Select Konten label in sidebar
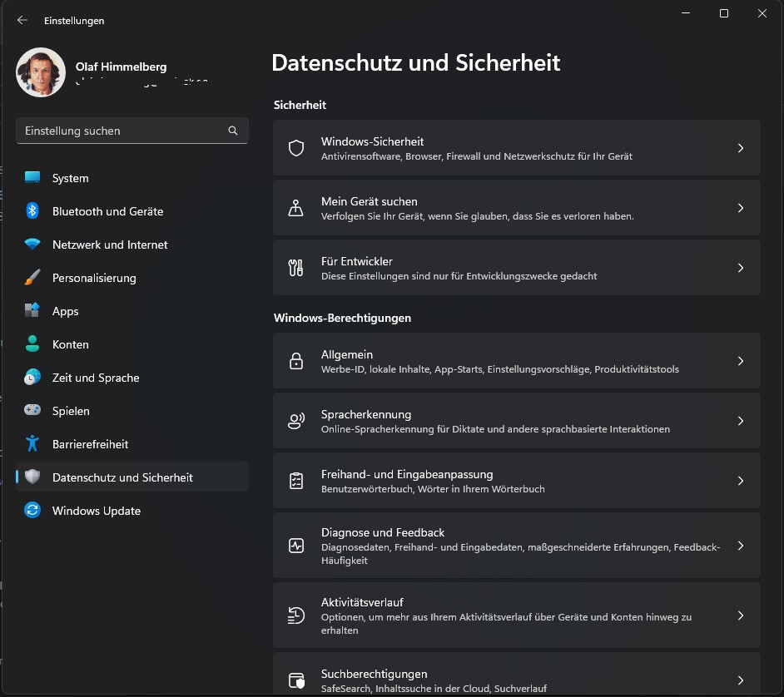 pyautogui.click(x=71, y=344)
